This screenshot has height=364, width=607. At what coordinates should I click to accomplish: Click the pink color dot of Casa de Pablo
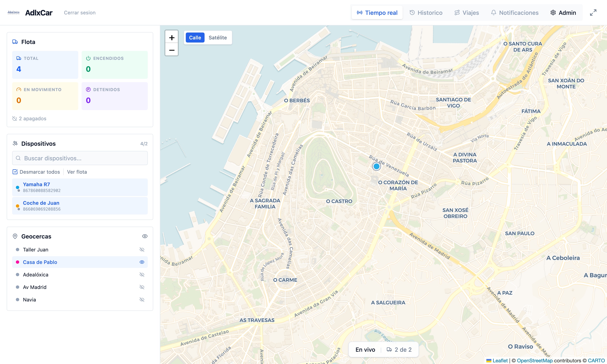coord(18,262)
